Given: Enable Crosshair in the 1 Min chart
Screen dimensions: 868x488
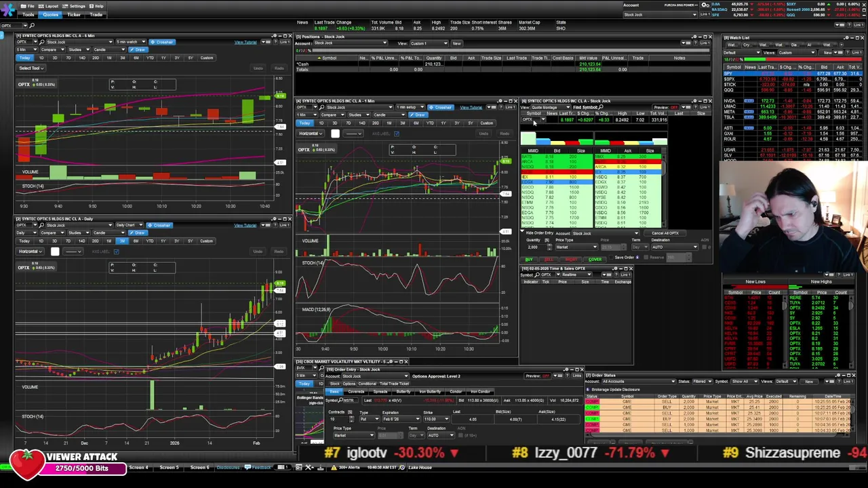Looking at the screenshot, I should tap(442, 107).
